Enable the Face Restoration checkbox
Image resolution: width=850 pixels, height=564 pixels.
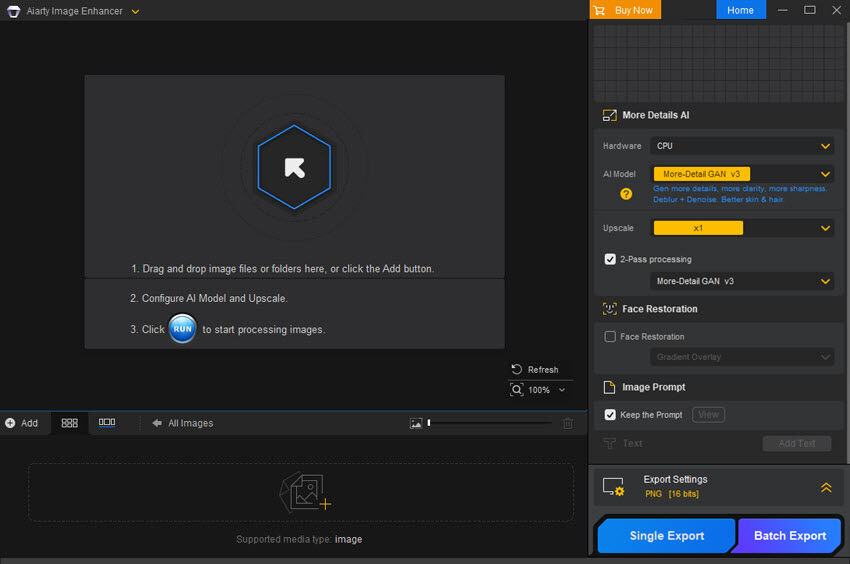[x=610, y=337]
